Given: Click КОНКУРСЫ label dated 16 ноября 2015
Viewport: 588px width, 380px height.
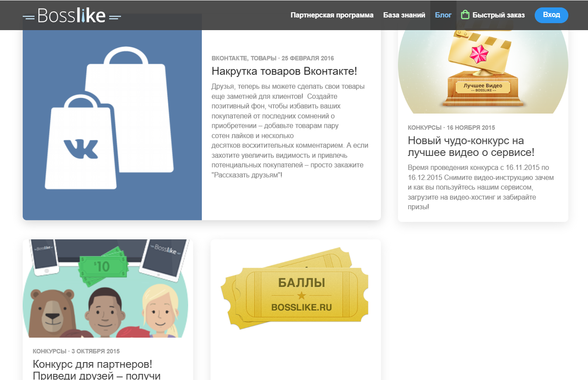Looking at the screenshot, I should click(x=424, y=128).
